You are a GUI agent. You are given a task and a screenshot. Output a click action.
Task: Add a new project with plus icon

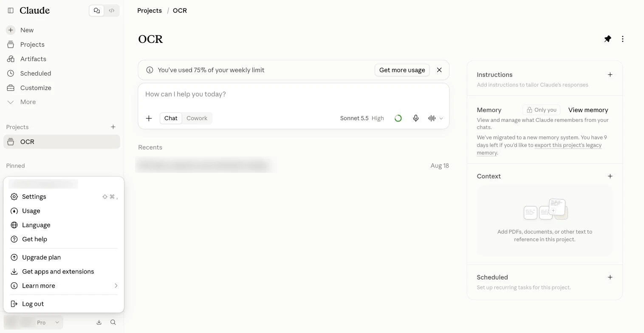113,127
